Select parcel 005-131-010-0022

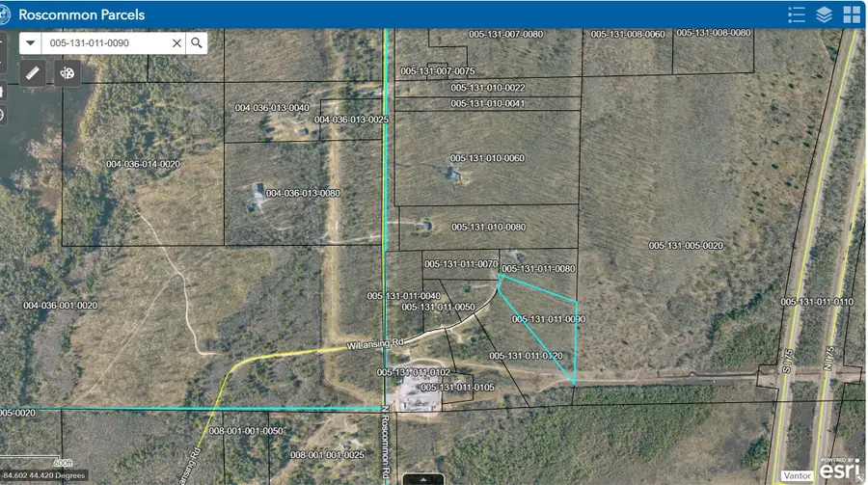pyautogui.click(x=487, y=88)
